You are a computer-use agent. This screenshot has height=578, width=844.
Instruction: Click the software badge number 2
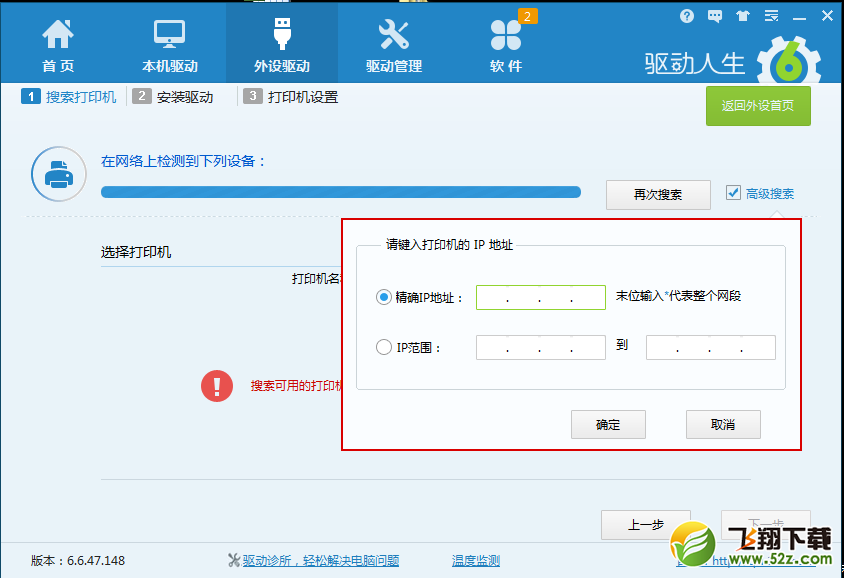[x=528, y=17]
